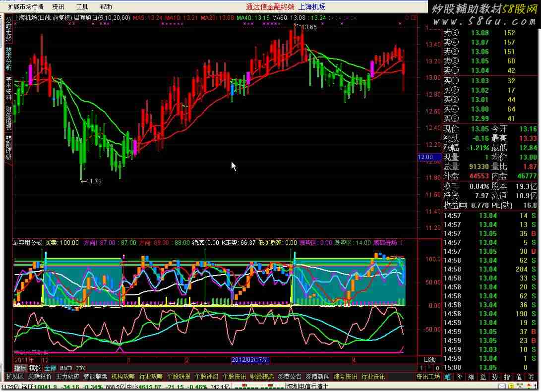The height and width of the screenshot is (392, 541).
Task: Open 机构攻略 tab
Action: click(x=123, y=377)
